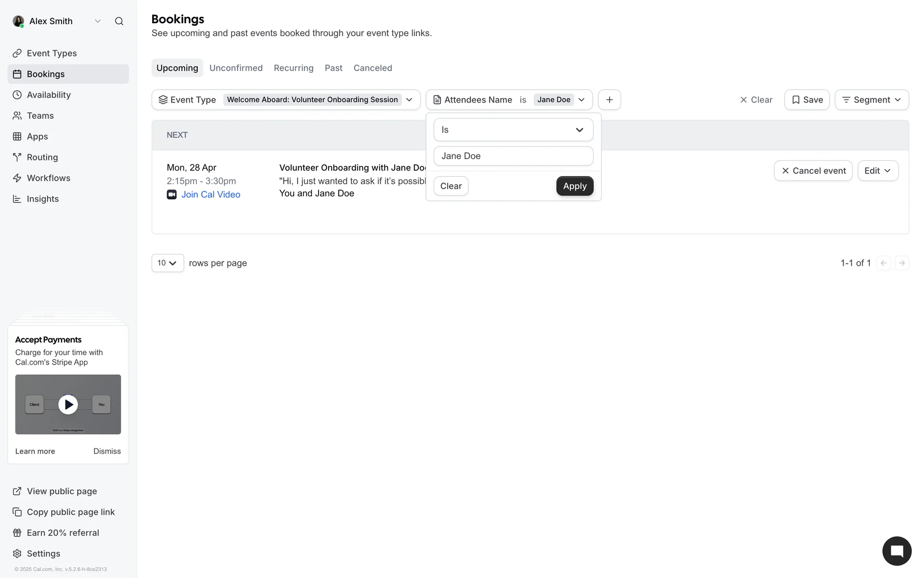This screenshot has height=578, width=924.
Task: Click the Jane Doe name input field
Action: pyautogui.click(x=513, y=156)
